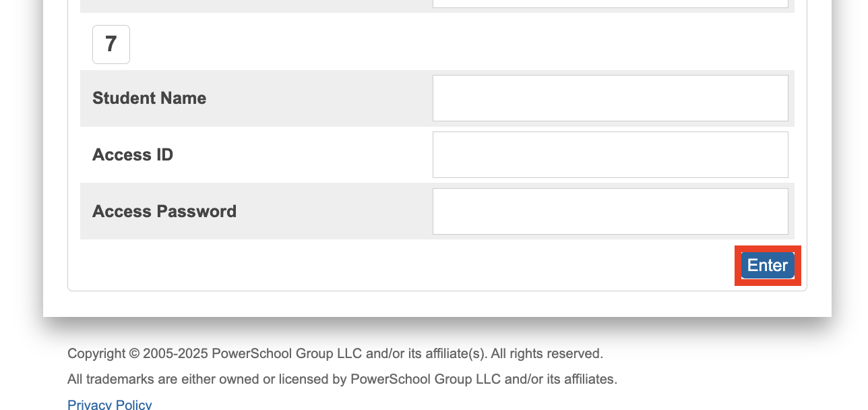Image resolution: width=868 pixels, height=410 pixels.
Task: Click the number 7 badge
Action: click(x=111, y=45)
